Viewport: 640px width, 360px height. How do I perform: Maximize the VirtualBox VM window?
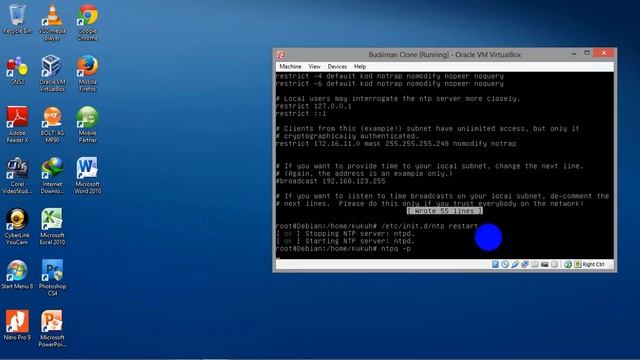click(587, 53)
